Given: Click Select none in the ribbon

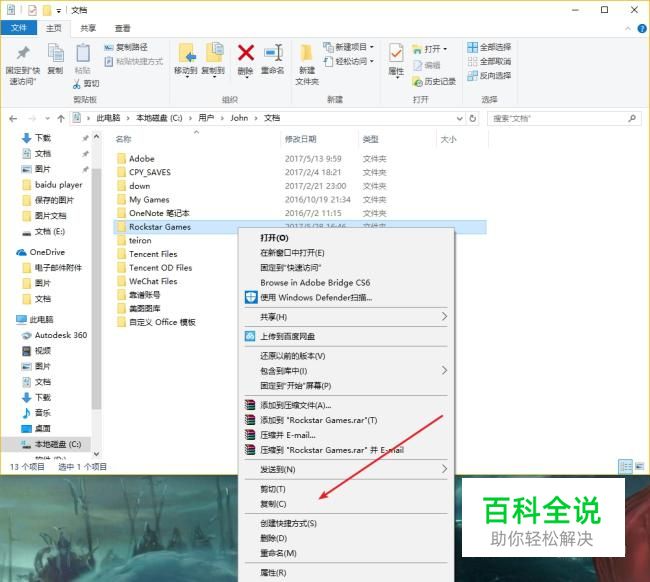Looking at the screenshot, I should coord(489,61).
